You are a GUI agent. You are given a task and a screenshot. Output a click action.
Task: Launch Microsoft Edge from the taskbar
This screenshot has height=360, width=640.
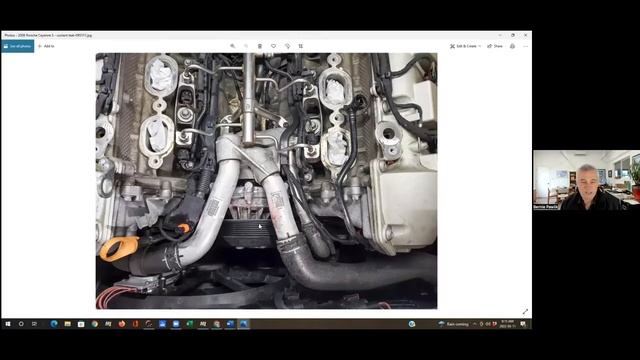pos(54,324)
